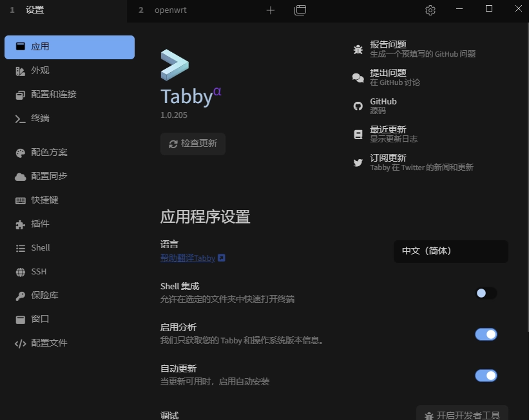The width and height of the screenshot is (529, 420).
Task: Click the window icon beside 应用
Action: click(20, 46)
